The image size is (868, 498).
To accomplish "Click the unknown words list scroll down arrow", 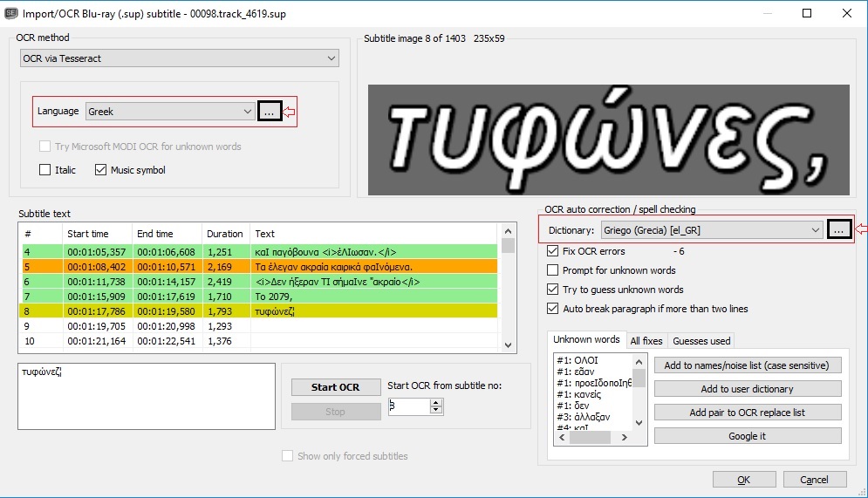I will pyautogui.click(x=639, y=423).
